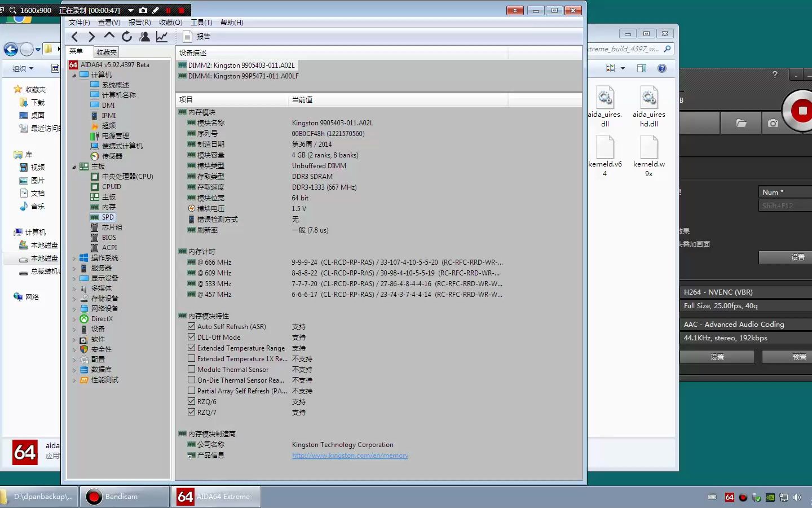This screenshot has width=812, height=508.
Task: Open the 文件(F) menu
Action: click(x=80, y=23)
